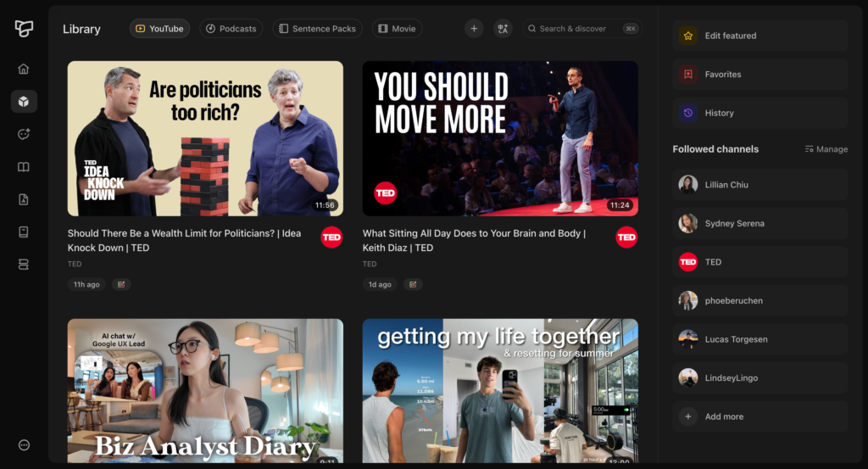868x469 pixels.
Task: Click the bookmark icon on Favorites
Action: point(688,74)
